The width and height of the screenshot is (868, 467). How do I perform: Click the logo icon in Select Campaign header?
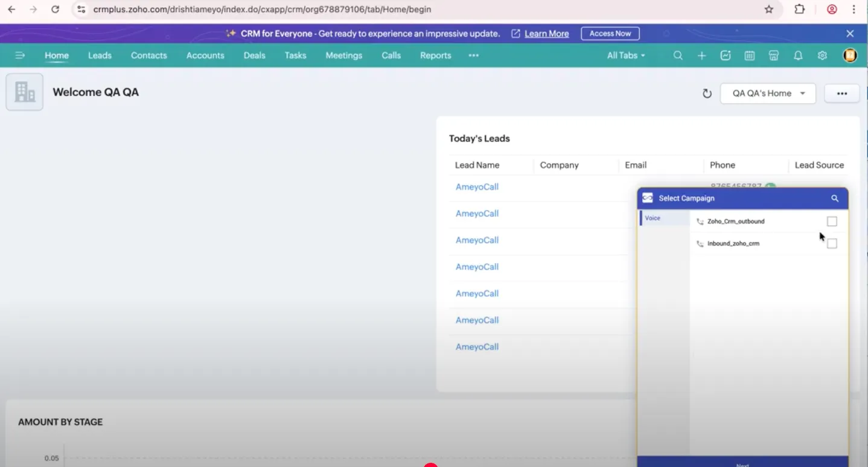(x=648, y=198)
